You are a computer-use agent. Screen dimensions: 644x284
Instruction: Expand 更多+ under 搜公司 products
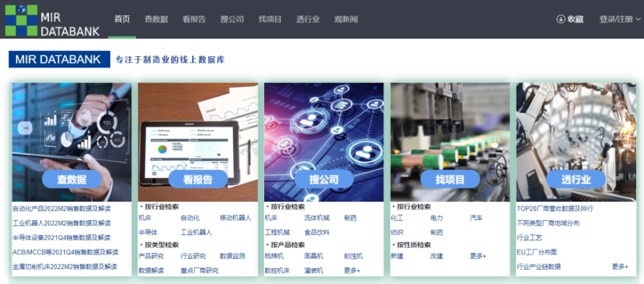(352, 270)
